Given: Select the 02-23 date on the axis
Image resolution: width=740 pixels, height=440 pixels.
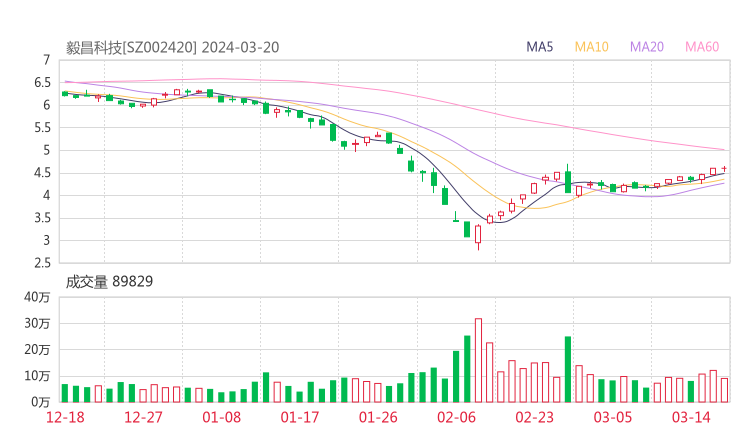Looking at the screenshot, I should click(535, 417).
